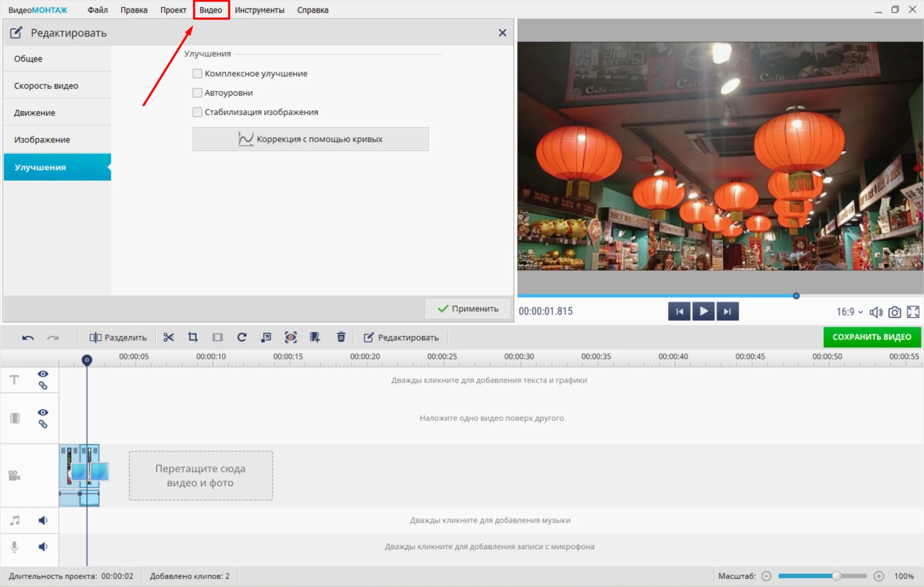924x587 pixels.
Task: Click the main video track camera icon
Action: click(x=14, y=475)
